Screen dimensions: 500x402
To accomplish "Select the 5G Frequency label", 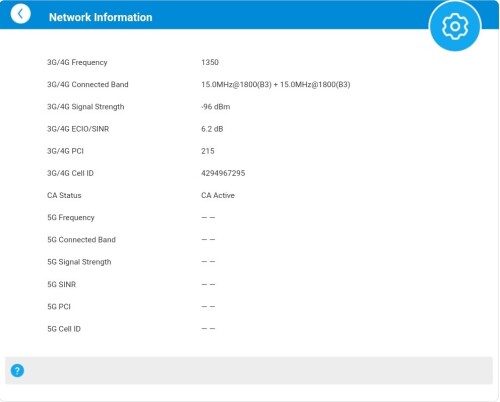I will tap(71, 218).
